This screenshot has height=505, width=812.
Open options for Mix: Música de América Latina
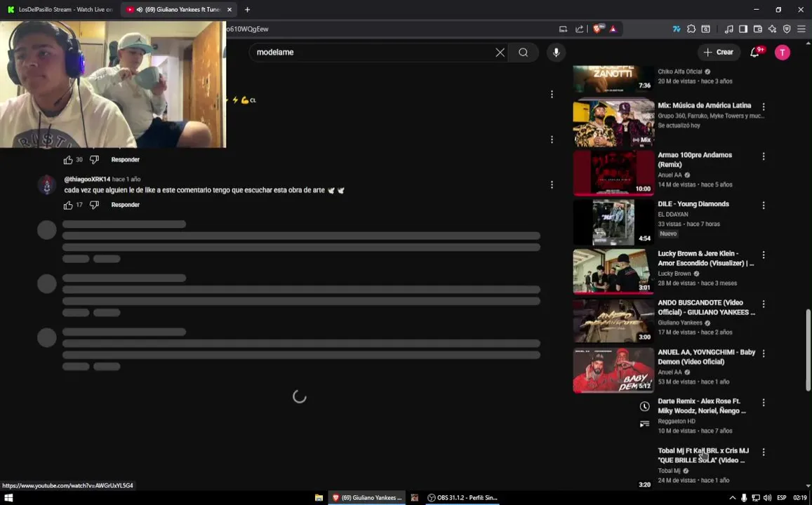764,107
